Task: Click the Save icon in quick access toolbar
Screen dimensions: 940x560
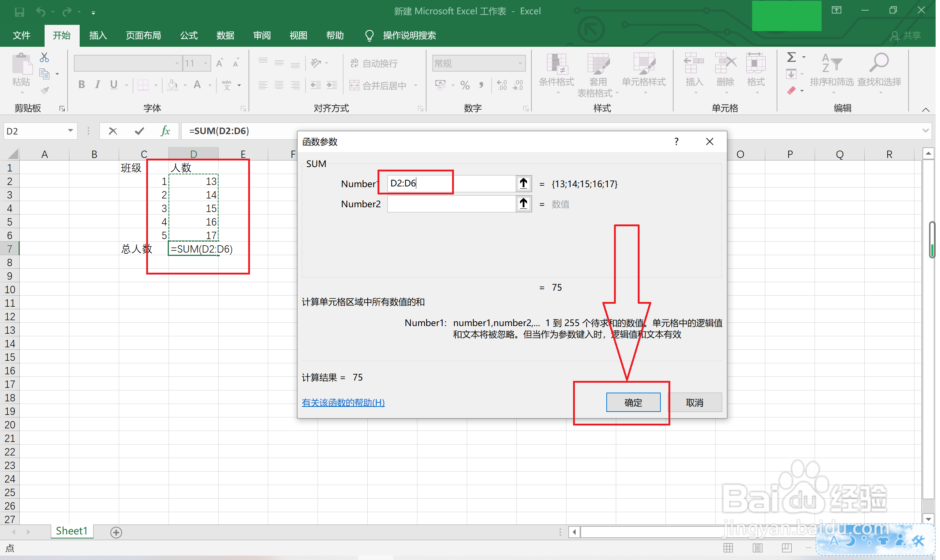Action: 20,12
